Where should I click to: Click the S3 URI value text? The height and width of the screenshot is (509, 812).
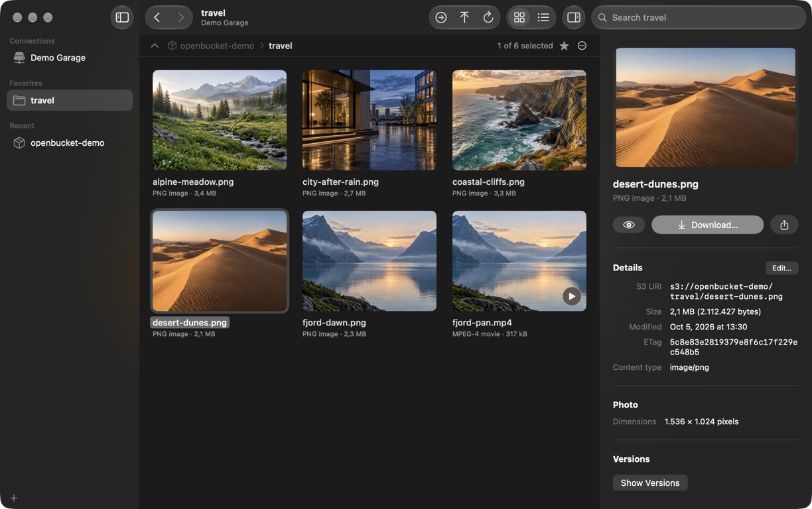[726, 292]
